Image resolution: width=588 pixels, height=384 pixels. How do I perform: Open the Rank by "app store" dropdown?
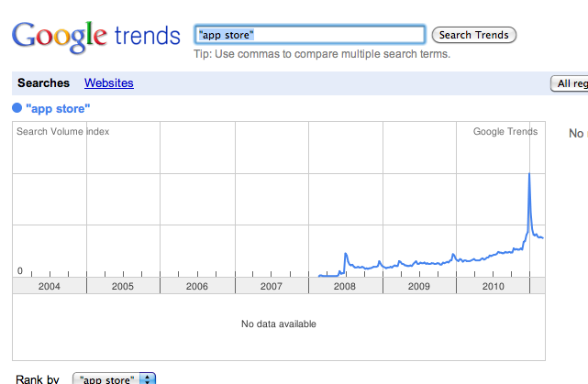(114, 379)
